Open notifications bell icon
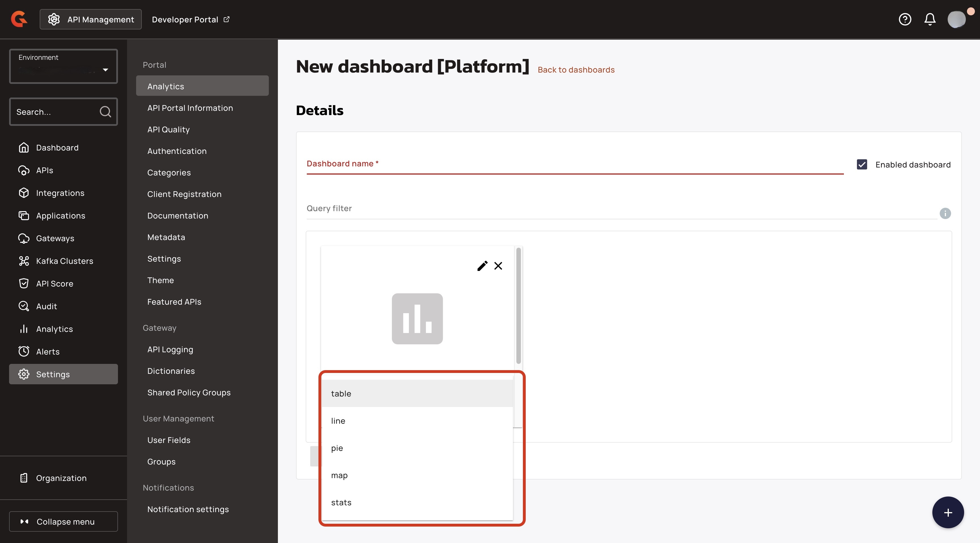 pyautogui.click(x=930, y=19)
